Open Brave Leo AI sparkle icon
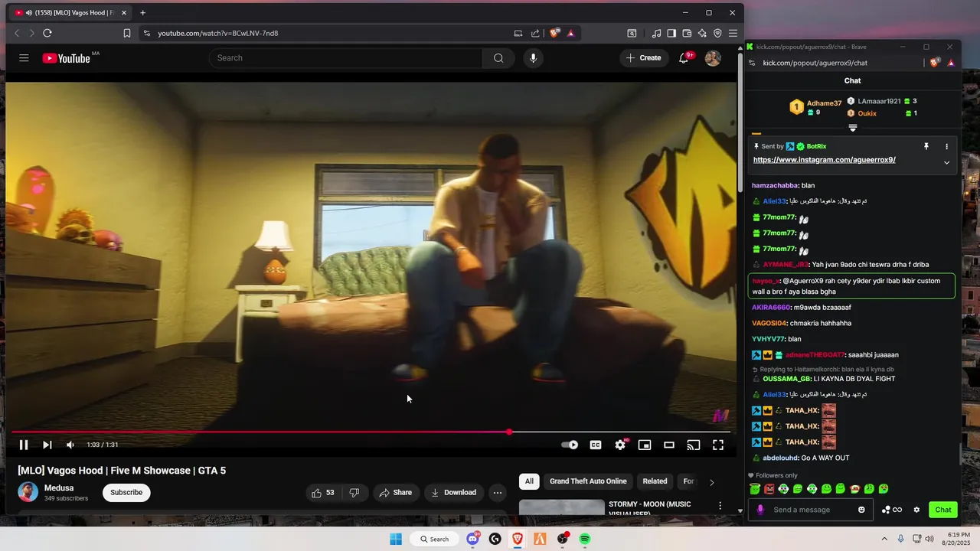The image size is (980, 551). (x=702, y=33)
